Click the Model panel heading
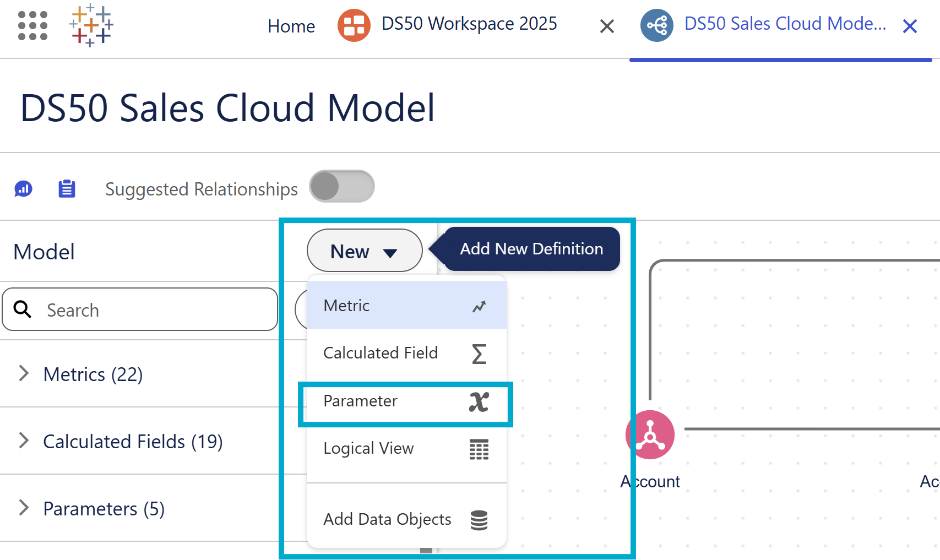This screenshot has width=940, height=560. tap(44, 252)
